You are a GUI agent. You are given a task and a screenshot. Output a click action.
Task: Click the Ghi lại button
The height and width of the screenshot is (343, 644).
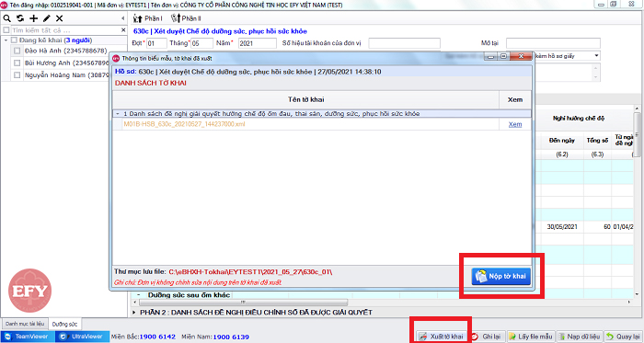pyautogui.click(x=487, y=337)
